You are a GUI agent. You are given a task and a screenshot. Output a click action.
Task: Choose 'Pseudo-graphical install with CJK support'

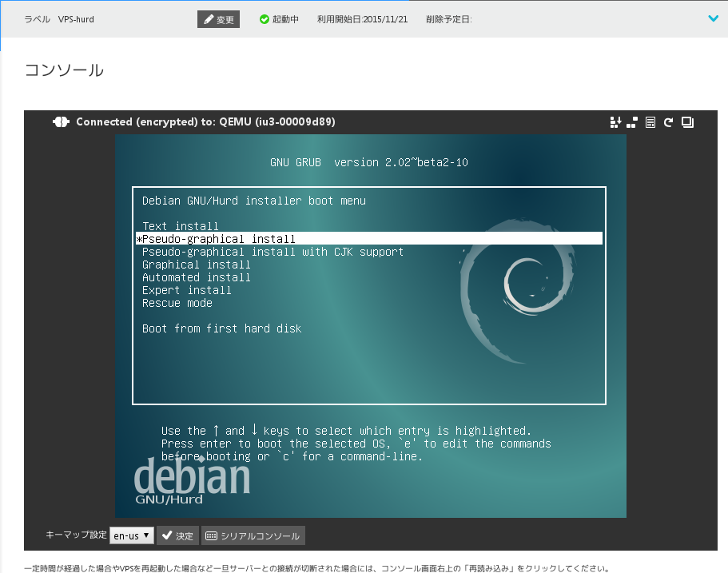click(x=273, y=252)
